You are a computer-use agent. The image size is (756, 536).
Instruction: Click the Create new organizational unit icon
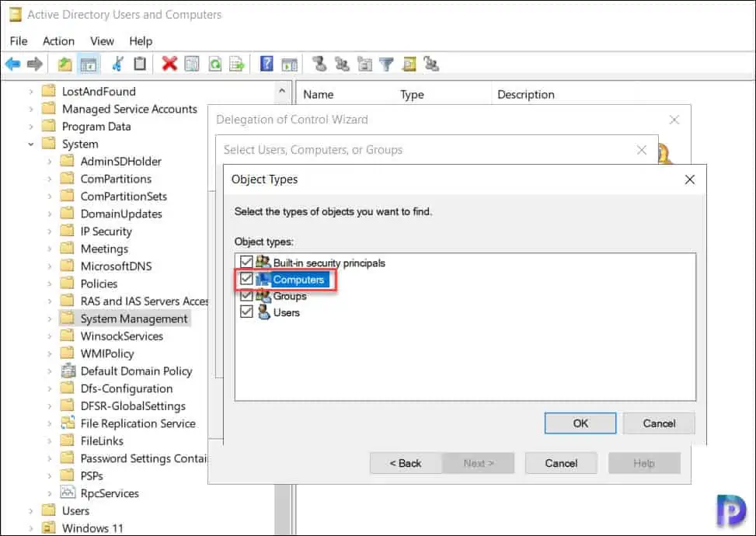(364, 64)
